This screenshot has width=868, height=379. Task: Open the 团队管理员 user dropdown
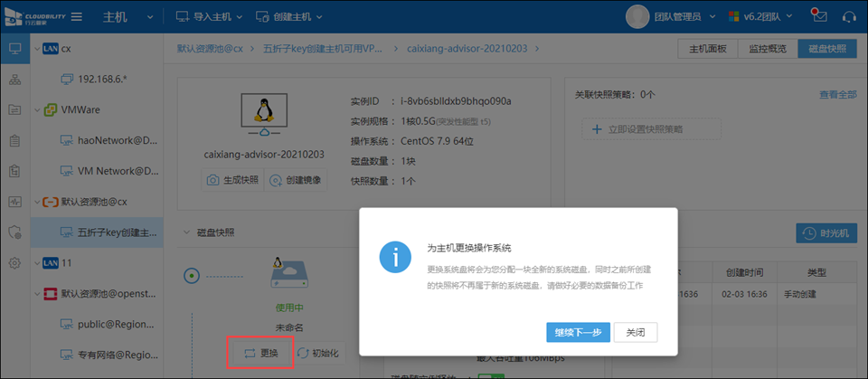673,17
